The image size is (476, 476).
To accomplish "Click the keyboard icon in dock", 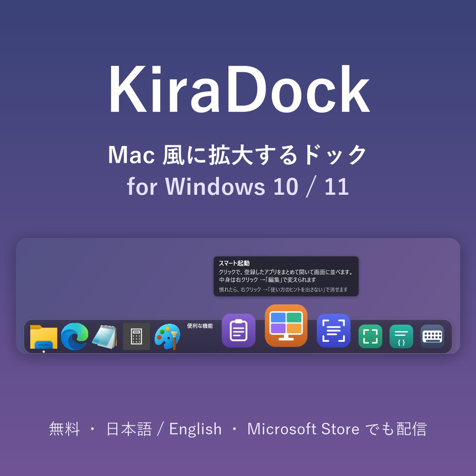I will pyautogui.click(x=432, y=337).
